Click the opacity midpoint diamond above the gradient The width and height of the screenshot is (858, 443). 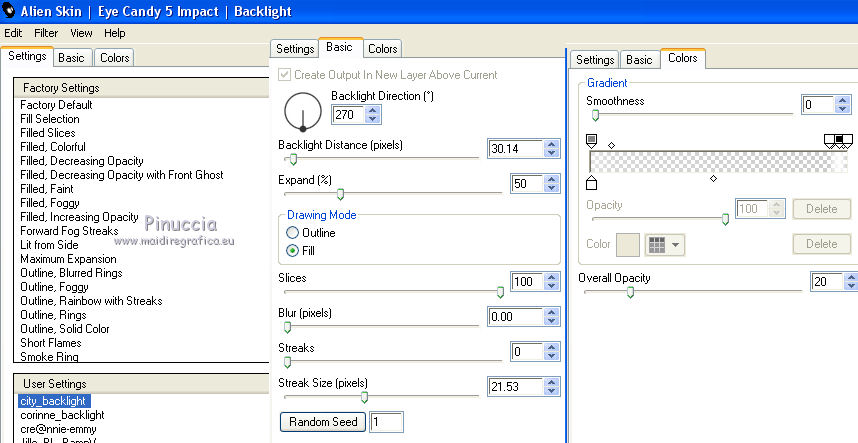tap(612, 145)
